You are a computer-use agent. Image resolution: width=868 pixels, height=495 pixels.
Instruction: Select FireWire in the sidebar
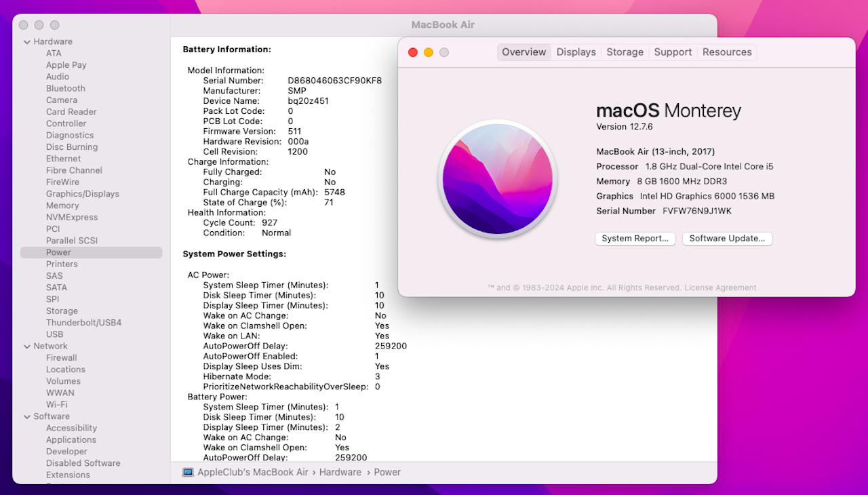(62, 182)
